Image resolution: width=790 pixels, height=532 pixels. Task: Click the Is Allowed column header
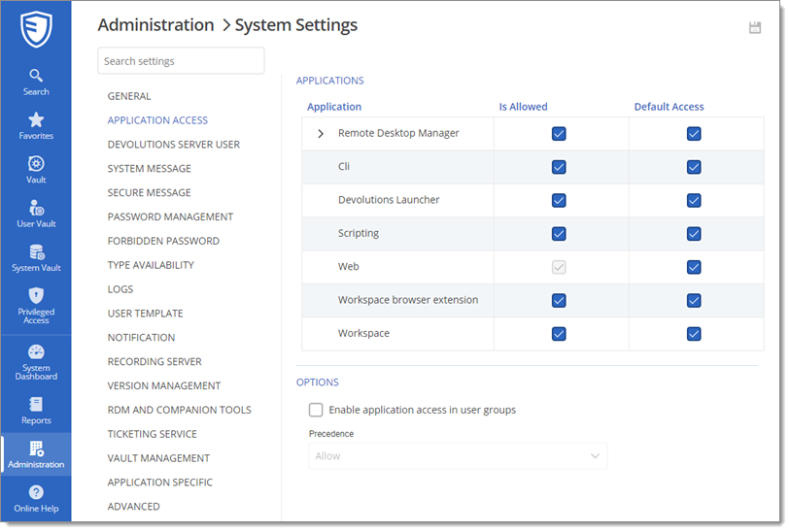523,107
